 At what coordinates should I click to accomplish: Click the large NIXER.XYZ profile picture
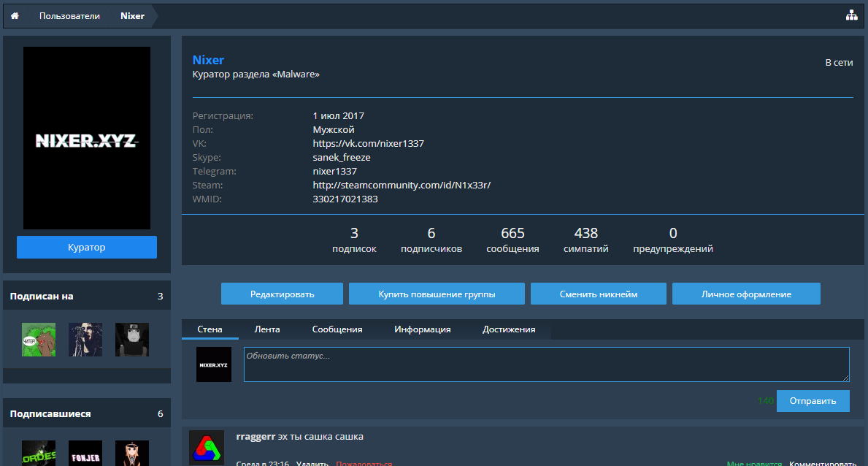click(x=87, y=139)
